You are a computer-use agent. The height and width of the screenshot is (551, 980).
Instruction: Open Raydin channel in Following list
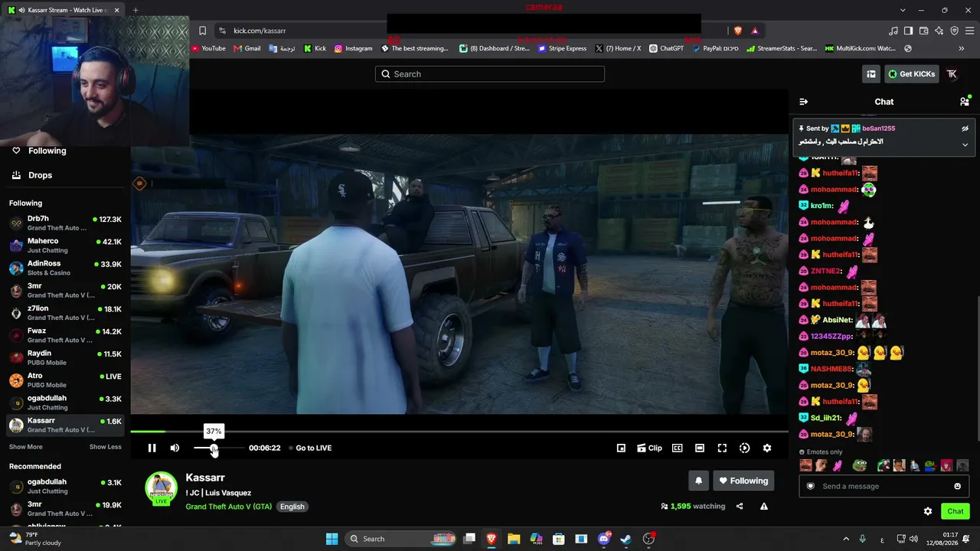(65, 358)
